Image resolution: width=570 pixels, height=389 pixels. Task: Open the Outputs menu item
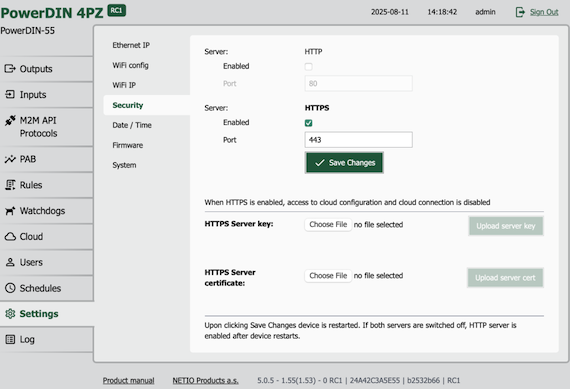47,69
